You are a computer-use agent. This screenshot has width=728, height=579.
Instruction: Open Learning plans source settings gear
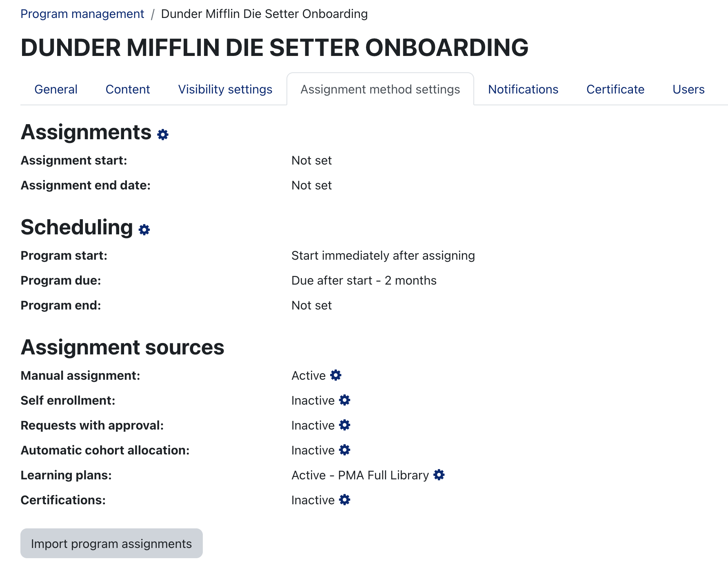point(439,475)
